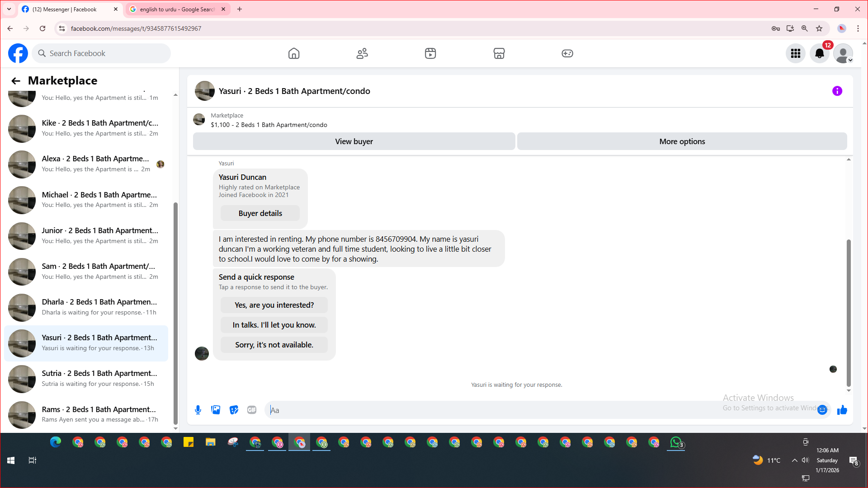Click the chat conversation vertical scrollbar
This screenshot has height=488, width=868.
point(849,312)
